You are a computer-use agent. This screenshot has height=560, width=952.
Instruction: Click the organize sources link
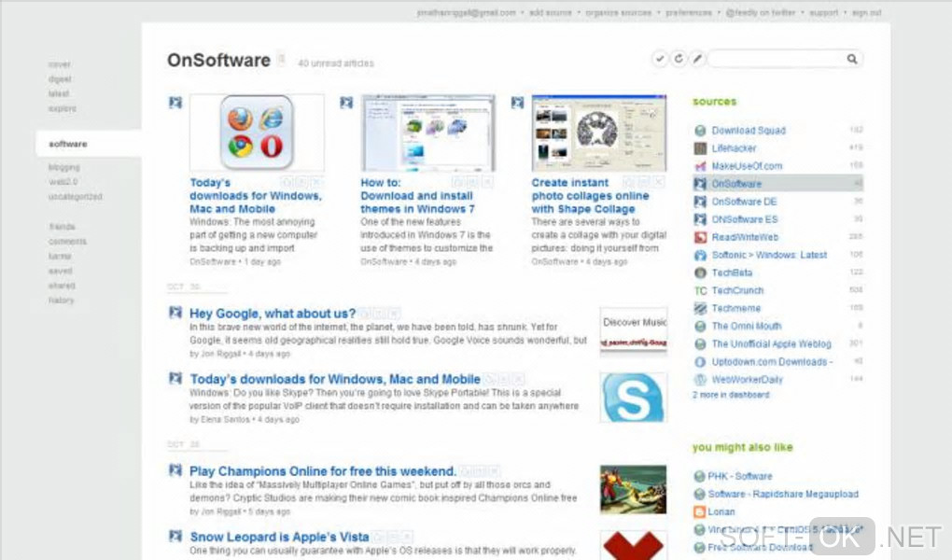click(618, 12)
